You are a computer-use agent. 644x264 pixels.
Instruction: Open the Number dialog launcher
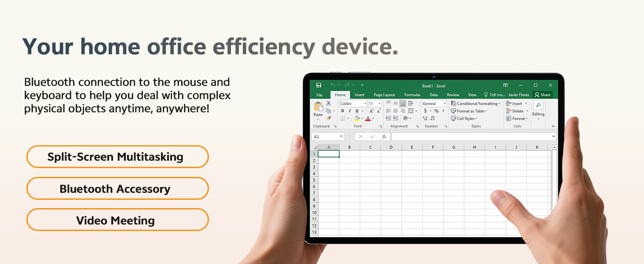point(446,126)
